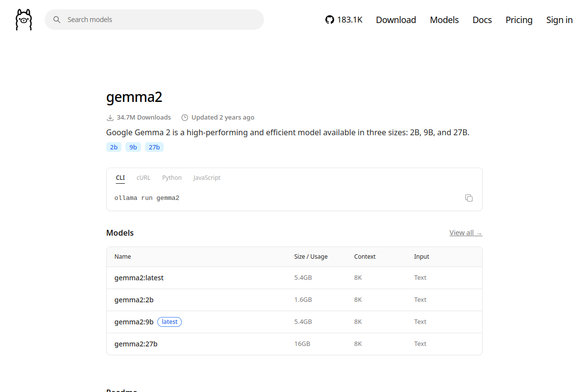The width and height of the screenshot is (588, 392).
Task: Copy the ollama run command
Action: click(x=469, y=198)
